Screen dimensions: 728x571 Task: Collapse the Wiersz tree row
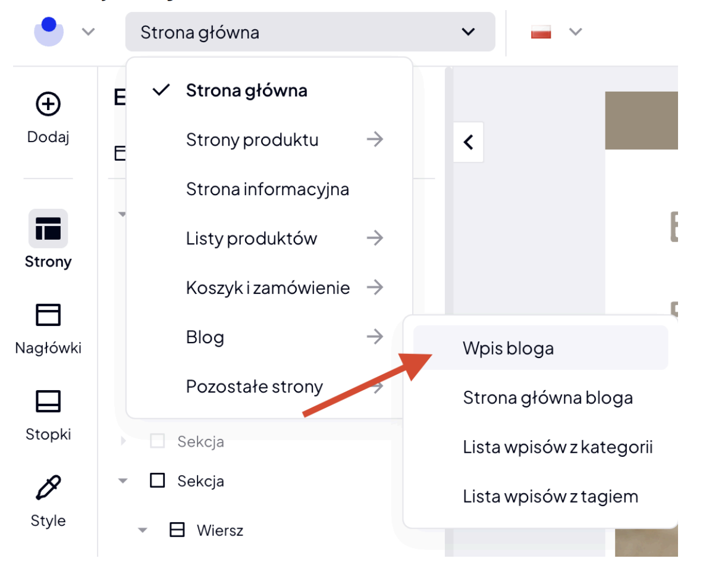[142, 530]
